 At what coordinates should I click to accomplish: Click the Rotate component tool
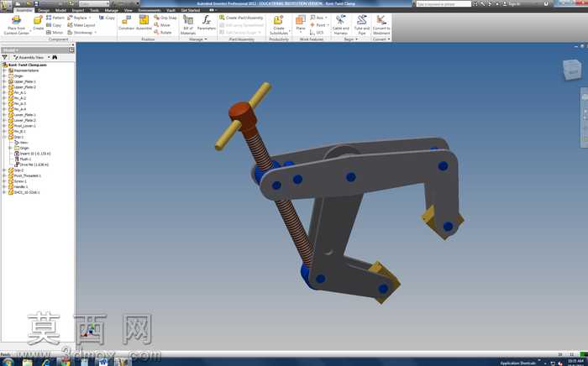coord(163,33)
